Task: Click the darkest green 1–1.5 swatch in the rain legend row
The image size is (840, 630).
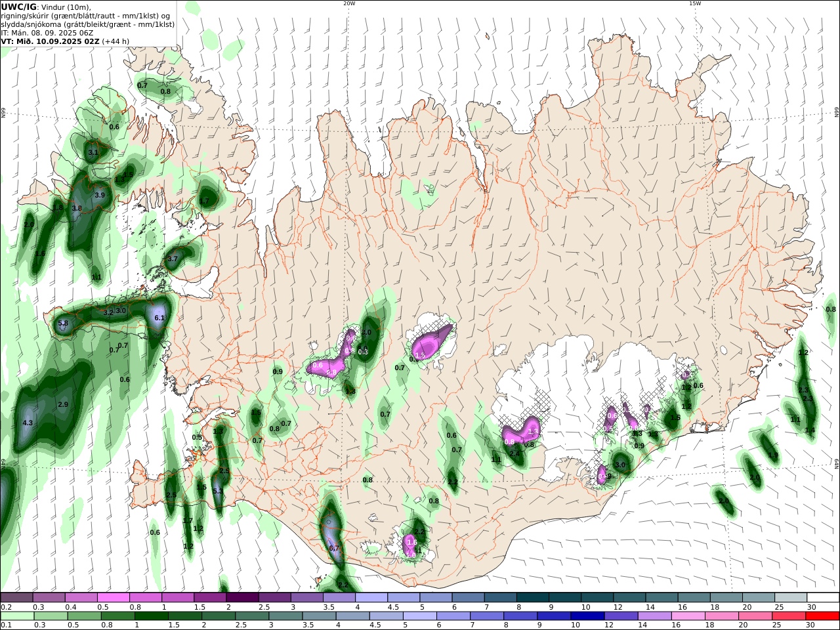Action: coord(152,616)
